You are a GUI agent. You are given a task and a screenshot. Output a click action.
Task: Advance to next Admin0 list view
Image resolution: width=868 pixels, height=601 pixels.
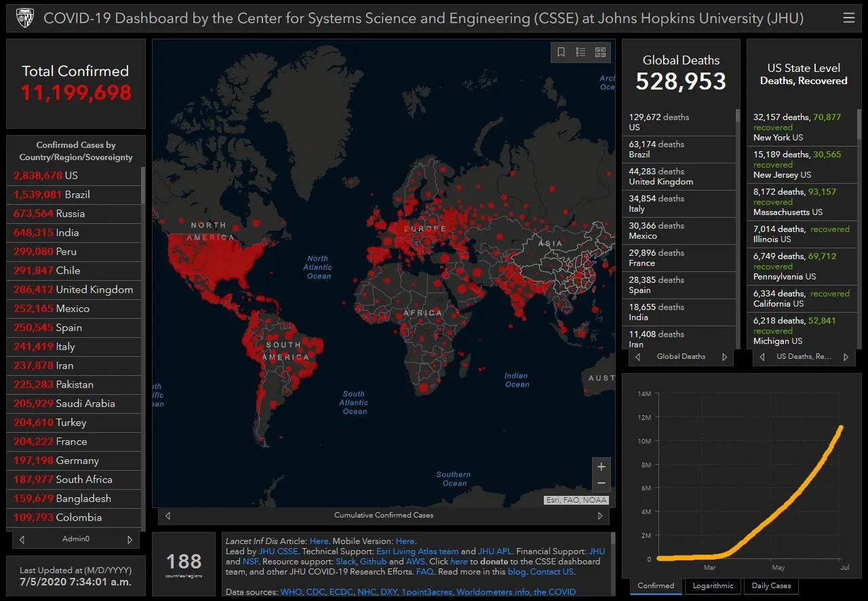tap(130, 539)
